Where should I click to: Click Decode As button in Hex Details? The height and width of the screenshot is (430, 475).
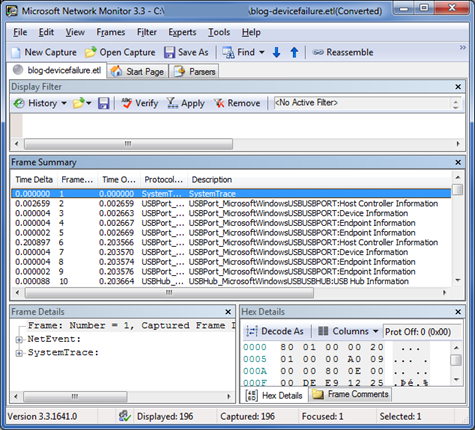click(x=275, y=331)
